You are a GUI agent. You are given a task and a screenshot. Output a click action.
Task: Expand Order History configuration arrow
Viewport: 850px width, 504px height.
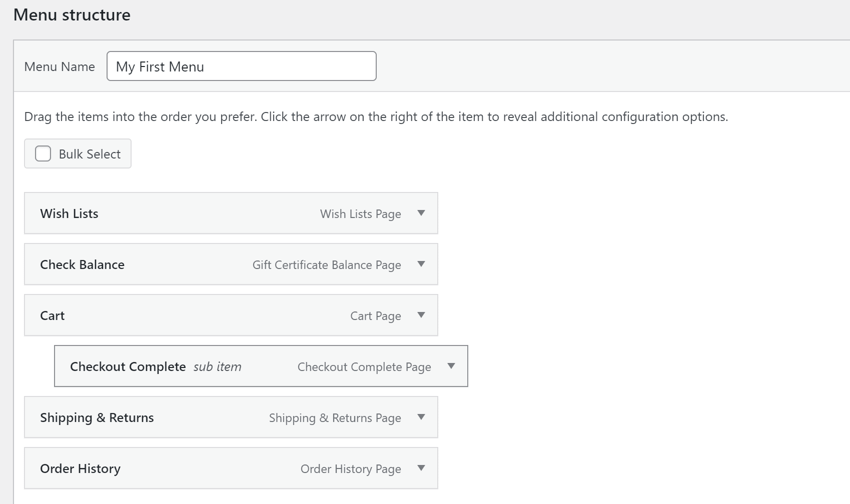pos(422,468)
